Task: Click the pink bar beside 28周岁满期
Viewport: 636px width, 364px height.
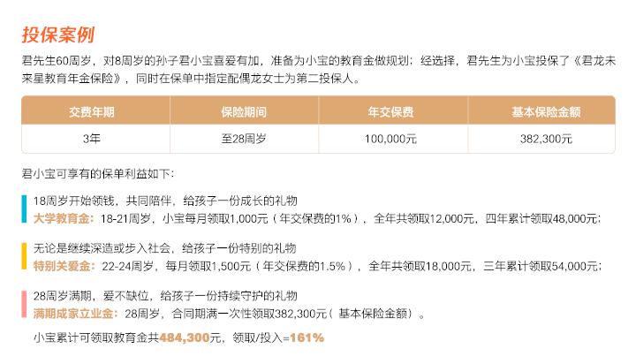Action: (24, 304)
